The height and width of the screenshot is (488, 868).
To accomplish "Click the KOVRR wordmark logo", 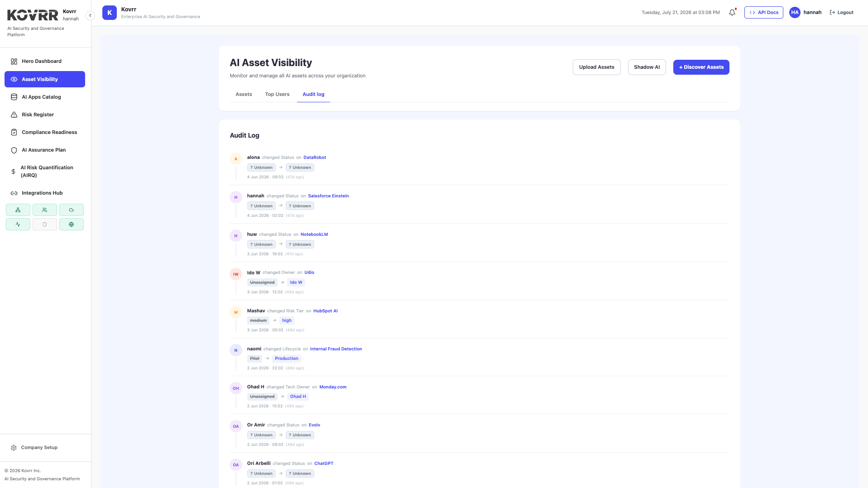I will [x=33, y=15].
